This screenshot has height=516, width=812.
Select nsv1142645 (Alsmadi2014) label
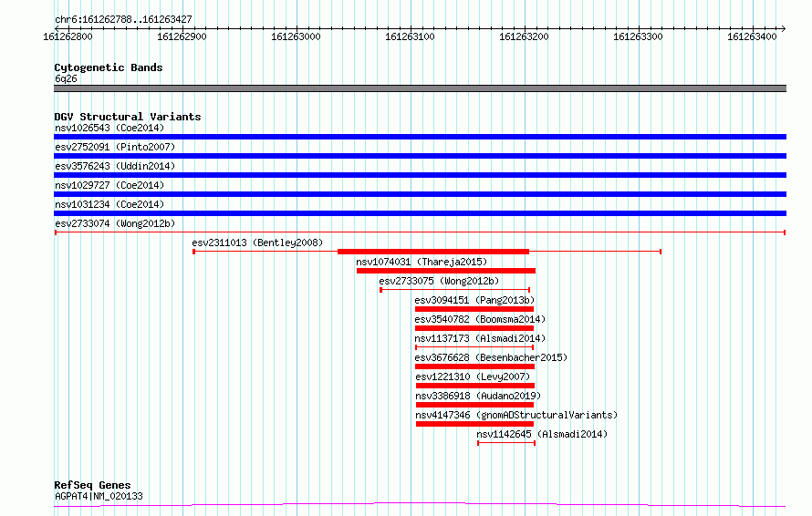[x=542, y=434]
